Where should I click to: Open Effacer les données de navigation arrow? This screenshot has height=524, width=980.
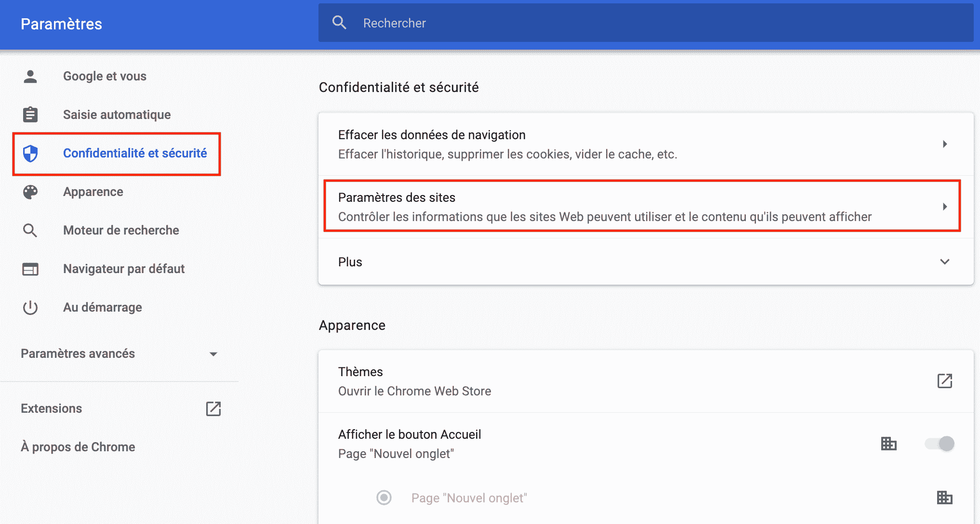(x=944, y=144)
